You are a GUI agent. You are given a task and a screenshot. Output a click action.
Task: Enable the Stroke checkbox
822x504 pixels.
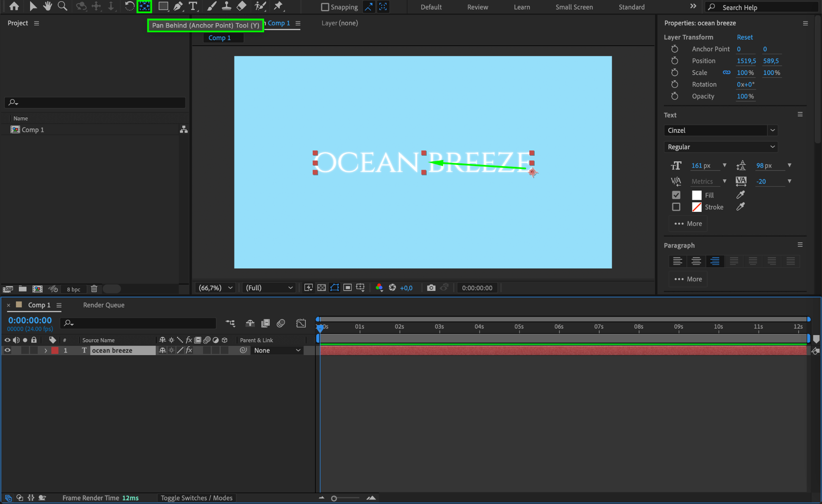tap(676, 207)
